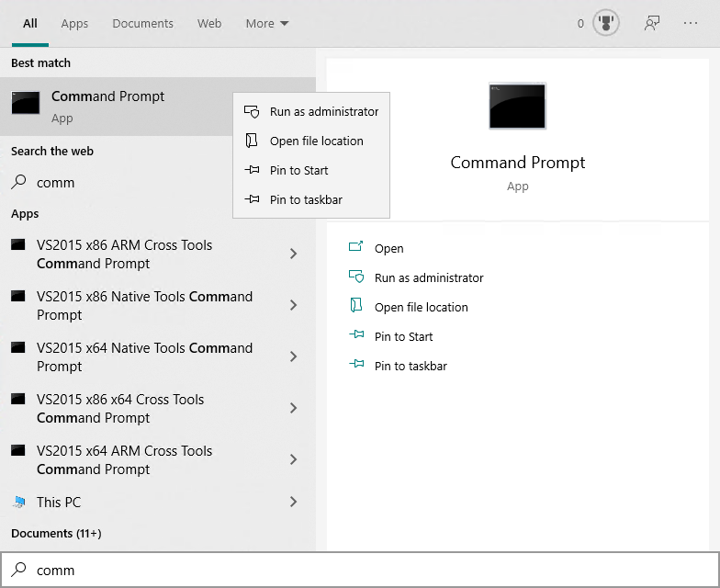Click the web search magnifier icon for comm
Screen dimensions: 720x588
(x=19, y=183)
